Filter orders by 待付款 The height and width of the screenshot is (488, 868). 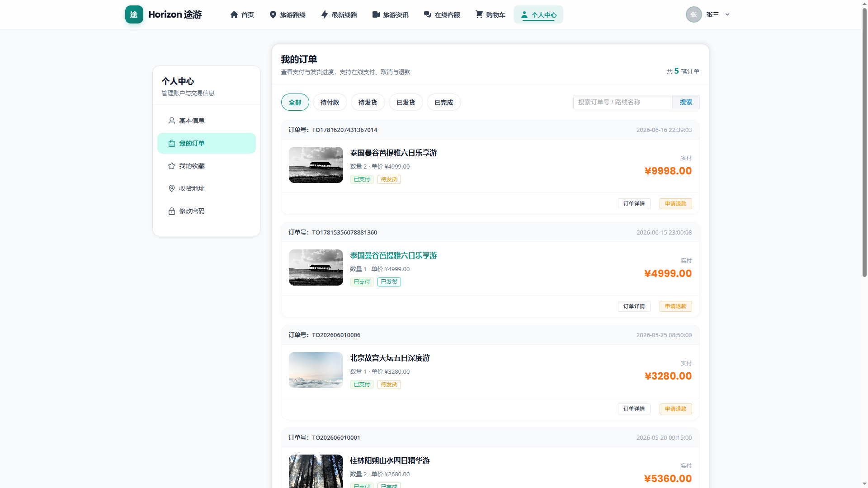(x=330, y=102)
